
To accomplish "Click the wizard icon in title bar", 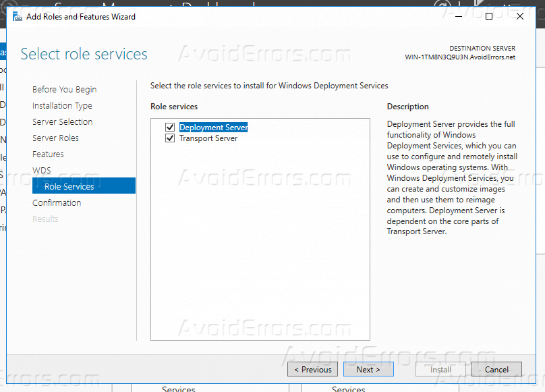I will tap(17, 17).
